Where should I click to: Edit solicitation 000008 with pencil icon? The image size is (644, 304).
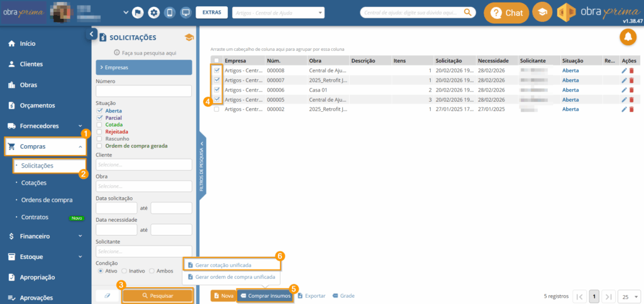point(624,71)
